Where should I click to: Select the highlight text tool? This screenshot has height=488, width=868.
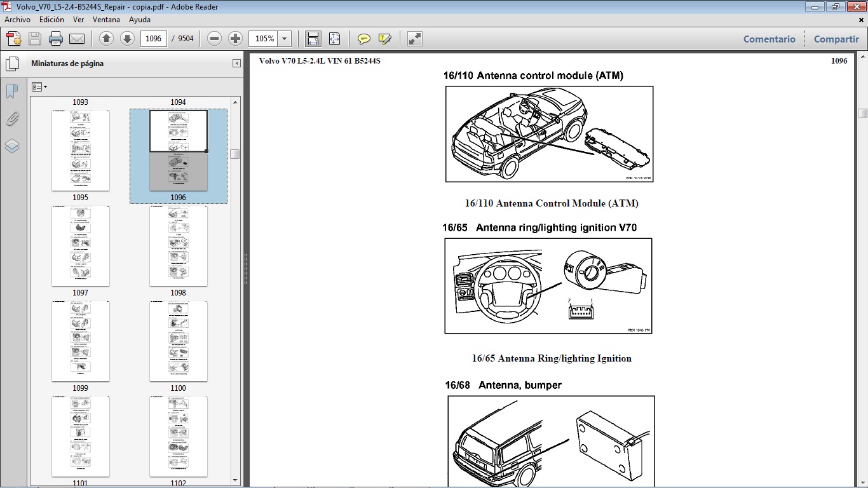384,39
